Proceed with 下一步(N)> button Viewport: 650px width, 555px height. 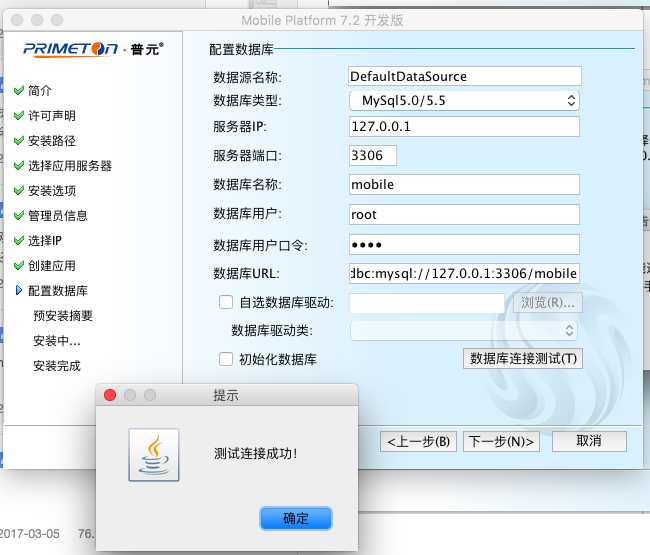pyautogui.click(x=501, y=441)
